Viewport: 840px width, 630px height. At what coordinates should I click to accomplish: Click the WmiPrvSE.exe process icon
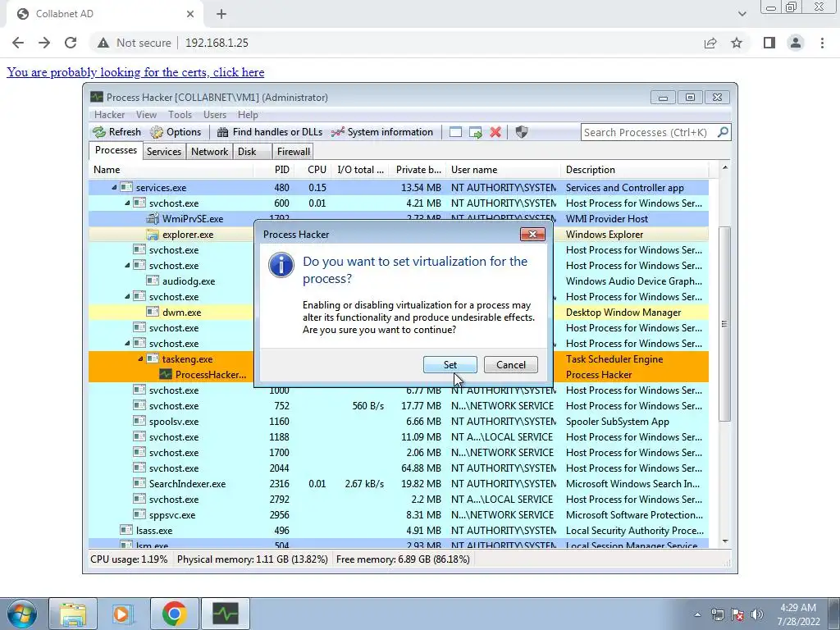coord(153,218)
